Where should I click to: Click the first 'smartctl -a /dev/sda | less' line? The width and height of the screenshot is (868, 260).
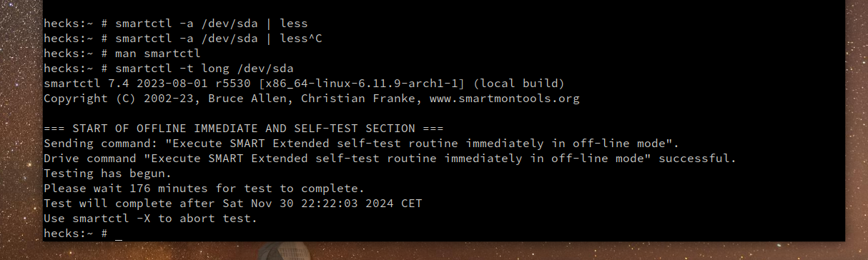click(176, 24)
